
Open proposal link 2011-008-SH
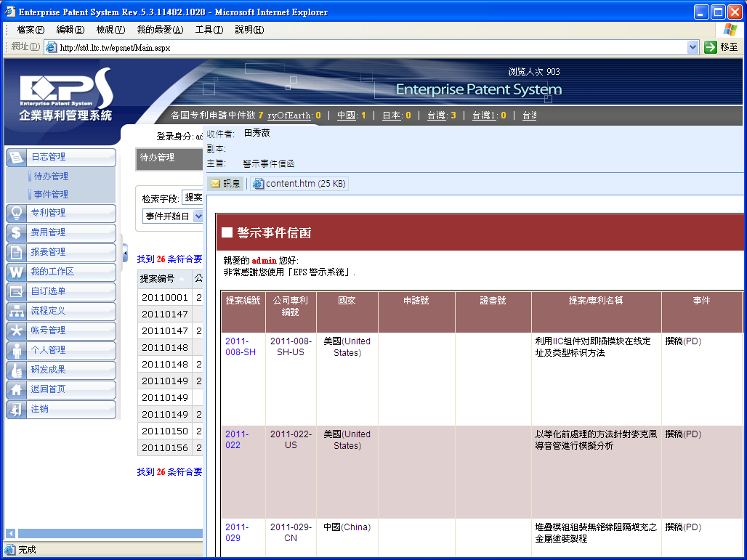240,346
